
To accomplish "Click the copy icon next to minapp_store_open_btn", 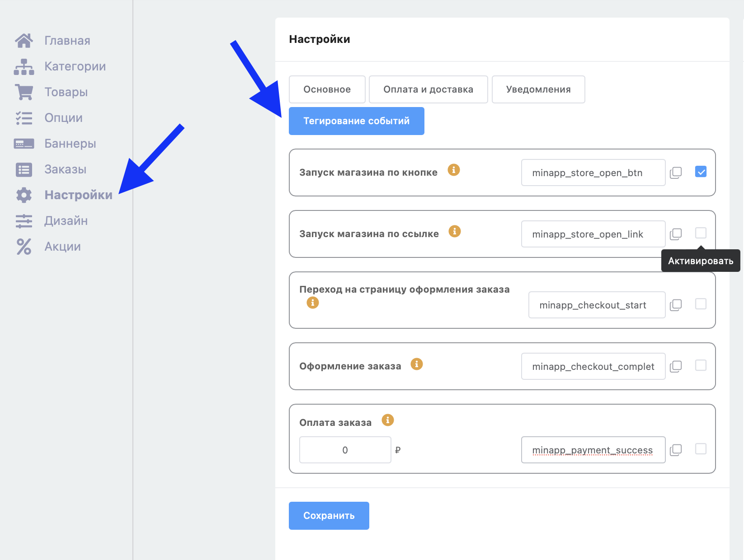I will pyautogui.click(x=676, y=173).
